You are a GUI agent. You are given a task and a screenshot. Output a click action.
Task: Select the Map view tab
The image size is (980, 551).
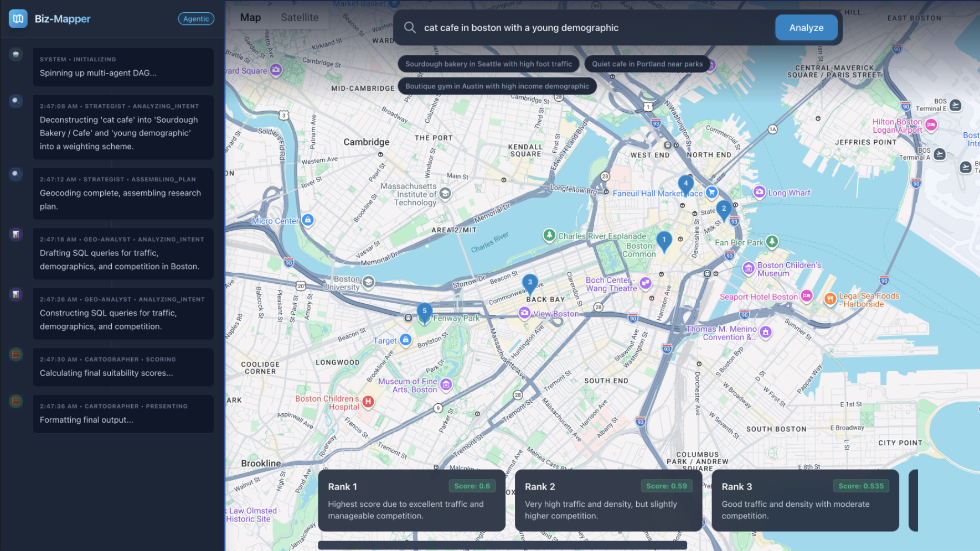250,17
